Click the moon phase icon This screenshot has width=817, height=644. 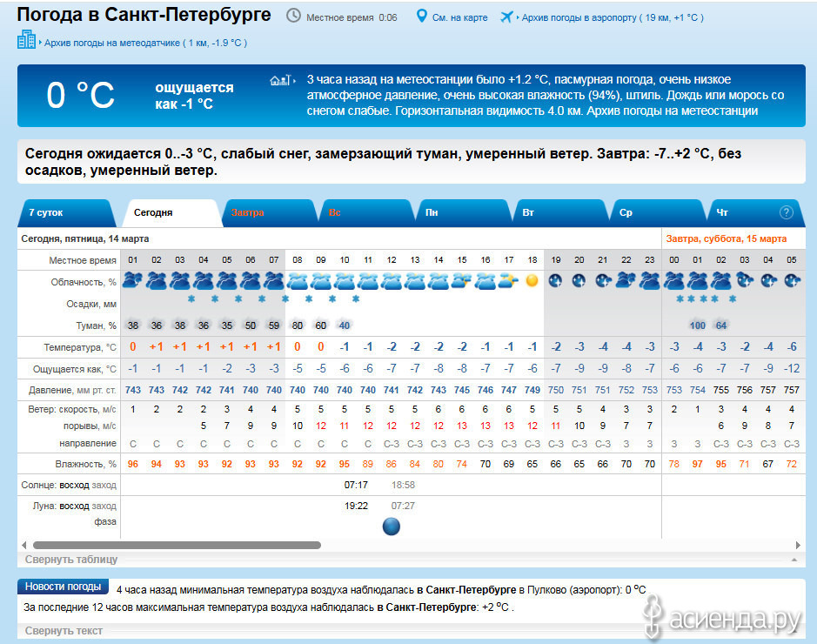coord(392,526)
